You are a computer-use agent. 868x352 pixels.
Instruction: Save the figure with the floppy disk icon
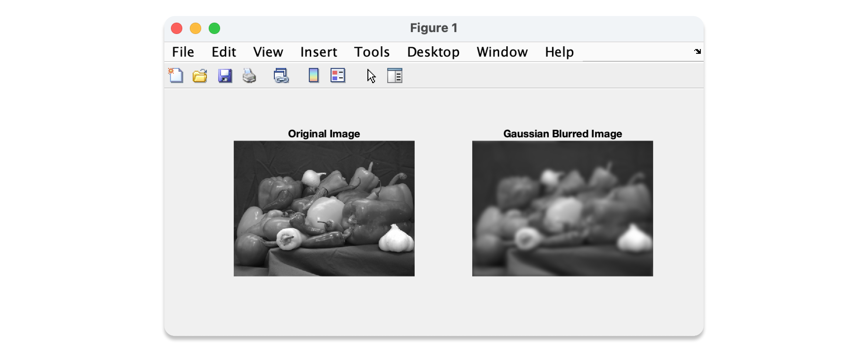click(225, 75)
